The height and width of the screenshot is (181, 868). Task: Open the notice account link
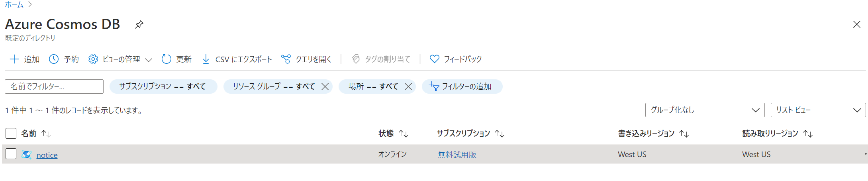coord(47,155)
